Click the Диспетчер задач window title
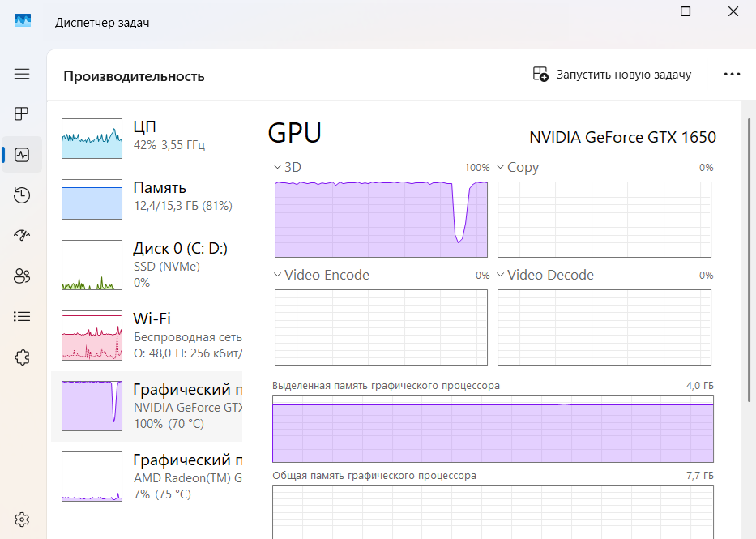Screen dimensions: 756x539 tap(102, 23)
